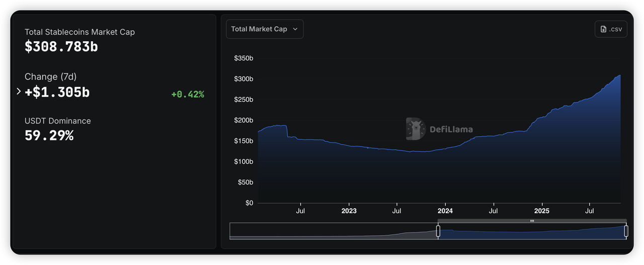Viewport: 644px width, 265px height.
Task: Click the DefiLlama watermark text on the chart
Action: pyautogui.click(x=451, y=129)
